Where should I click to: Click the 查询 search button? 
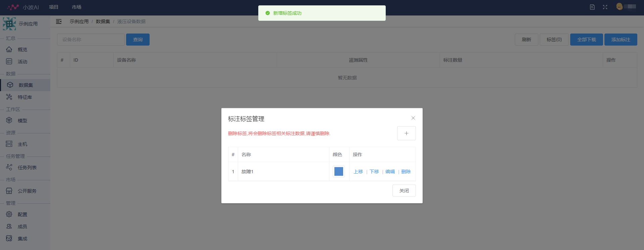138,40
